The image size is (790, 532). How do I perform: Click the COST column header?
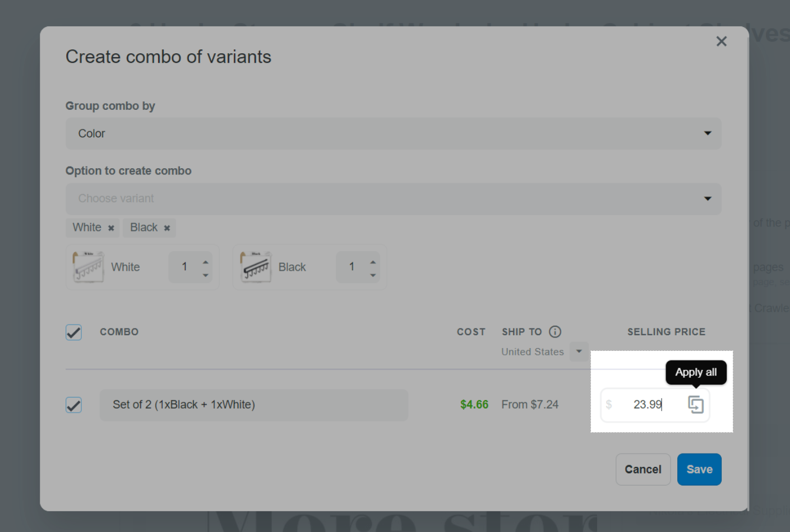coord(471,332)
